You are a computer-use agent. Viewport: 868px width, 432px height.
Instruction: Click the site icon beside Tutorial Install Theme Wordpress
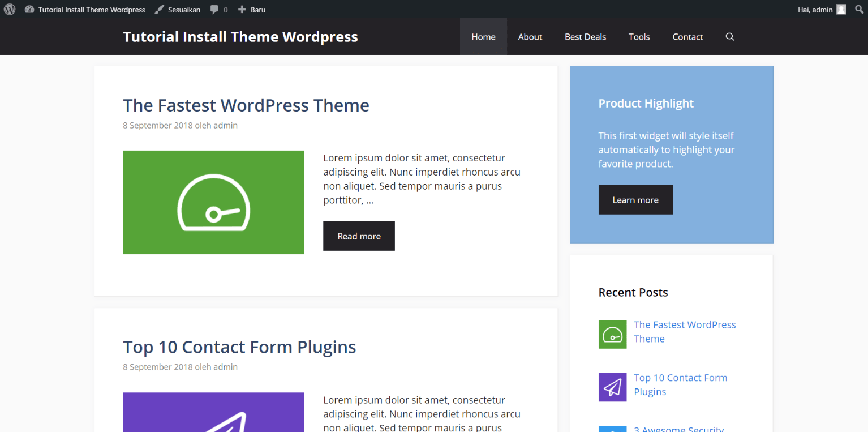coord(29,9)
